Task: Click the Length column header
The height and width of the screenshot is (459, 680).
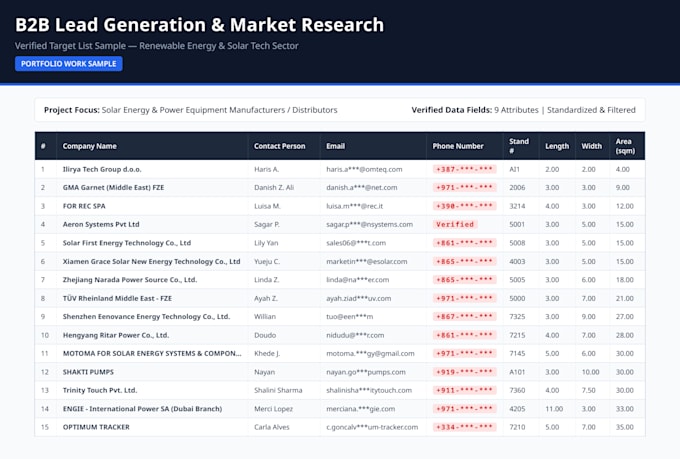Action: pos(557,146)
